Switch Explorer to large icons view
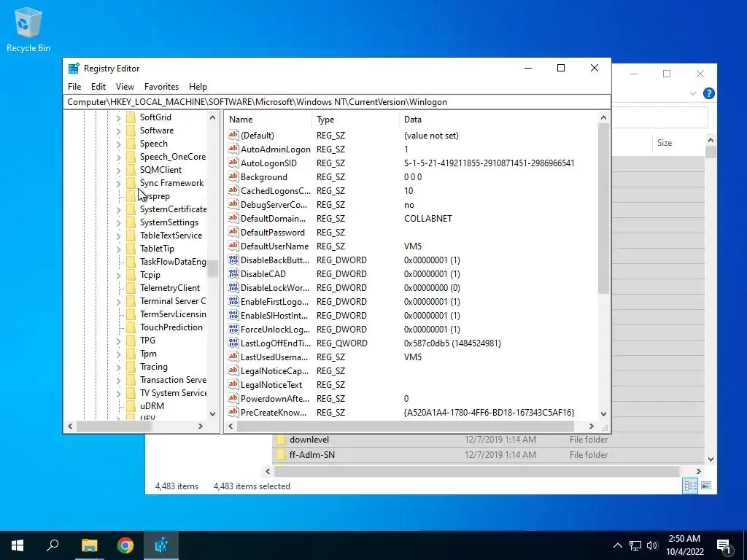 706,486
